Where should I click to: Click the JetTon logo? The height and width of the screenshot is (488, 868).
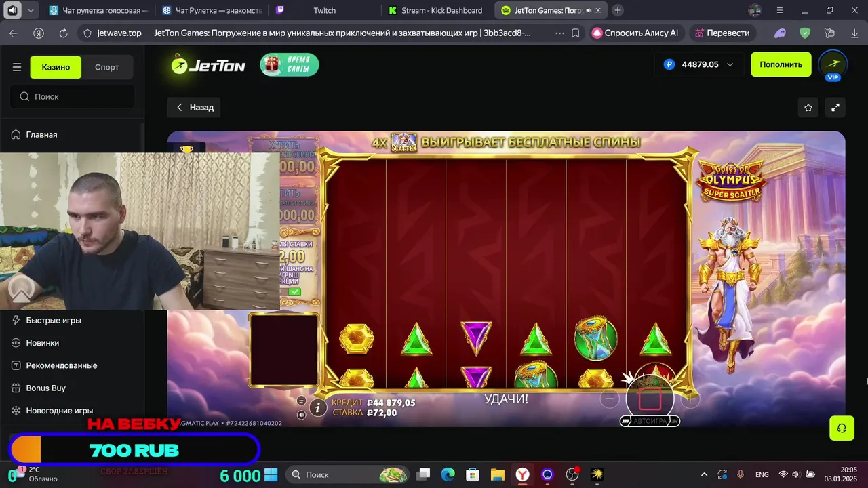208,65
